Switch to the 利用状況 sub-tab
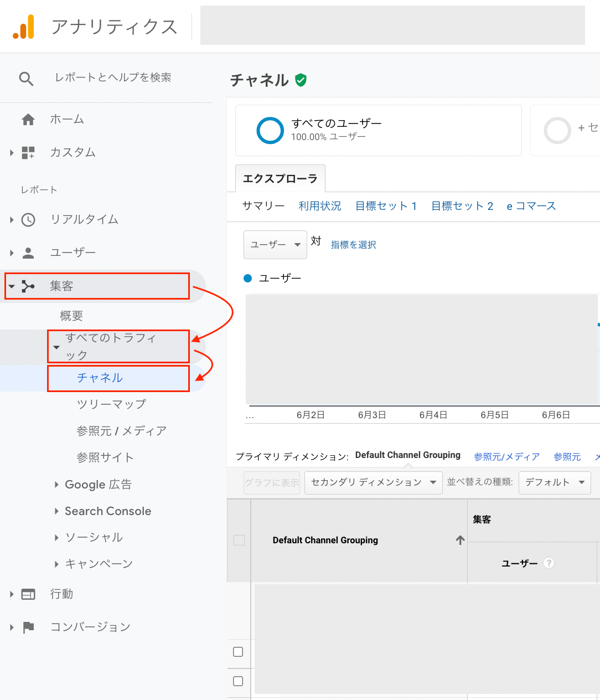This screenshot has height=700, width=600. (320, 206)
